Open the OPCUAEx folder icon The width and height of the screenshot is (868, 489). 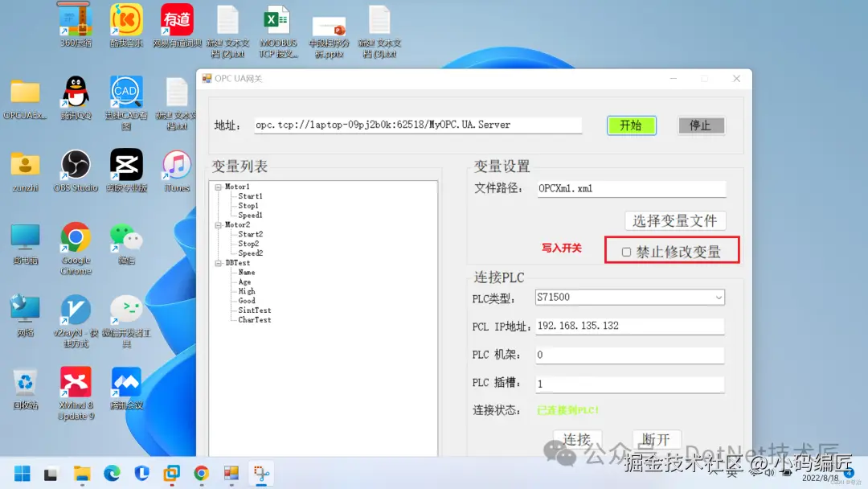pyautogui.click(x=25, y=97)
